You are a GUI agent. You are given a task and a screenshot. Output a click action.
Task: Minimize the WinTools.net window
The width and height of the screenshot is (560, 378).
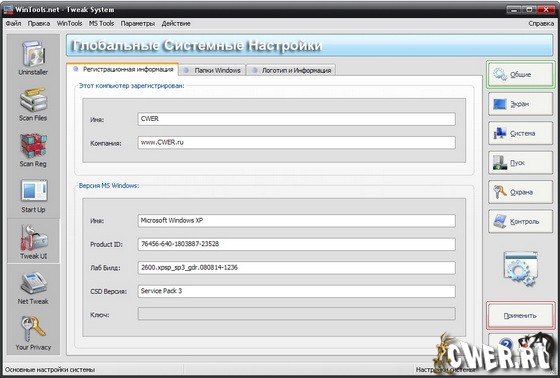514,10
